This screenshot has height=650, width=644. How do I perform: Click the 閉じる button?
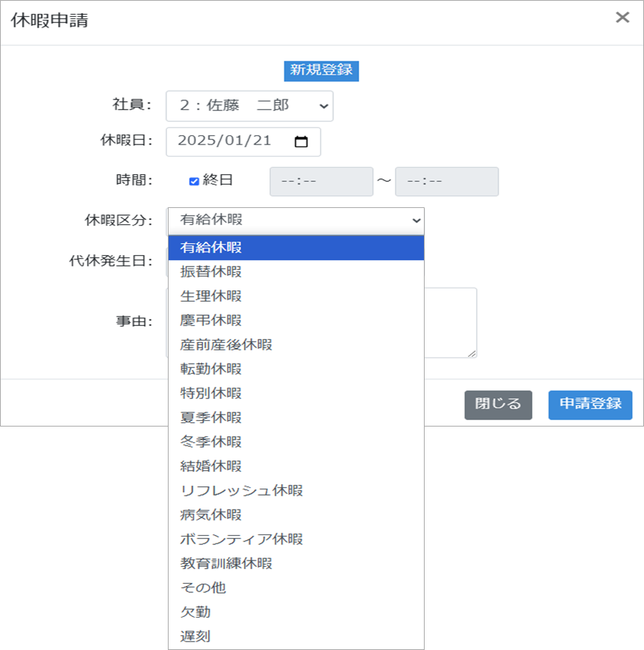[x=498, y=405]
